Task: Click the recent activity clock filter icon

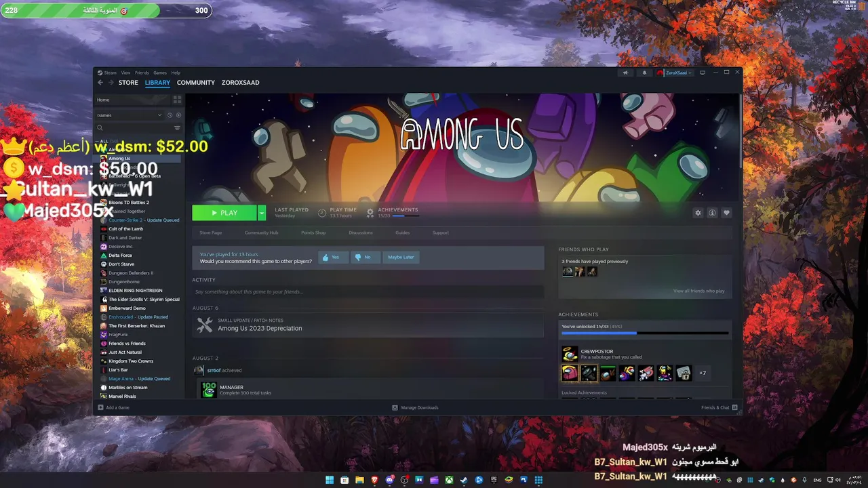Action: 170,115
